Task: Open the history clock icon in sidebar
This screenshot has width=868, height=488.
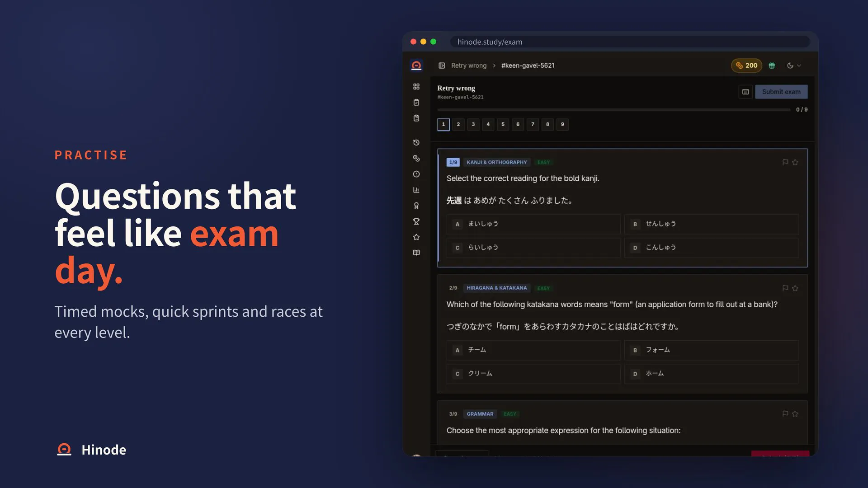Action: click(x=416, y=142)
